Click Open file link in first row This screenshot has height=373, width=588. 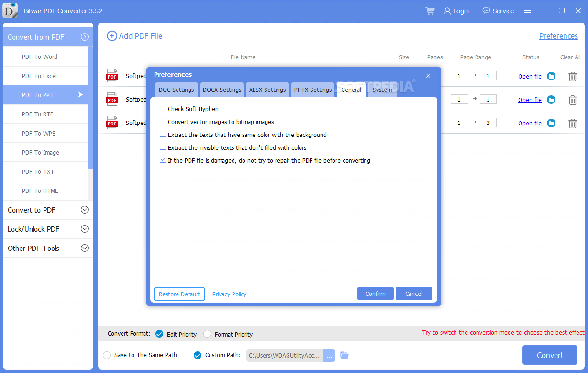pyautogui.click(x=530, y=76)
